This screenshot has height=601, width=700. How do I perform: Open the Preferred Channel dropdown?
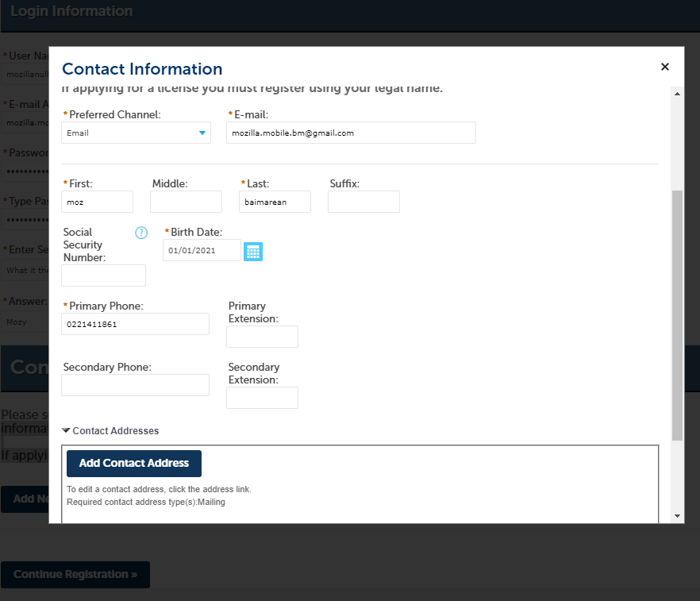(x=135, y=133)
